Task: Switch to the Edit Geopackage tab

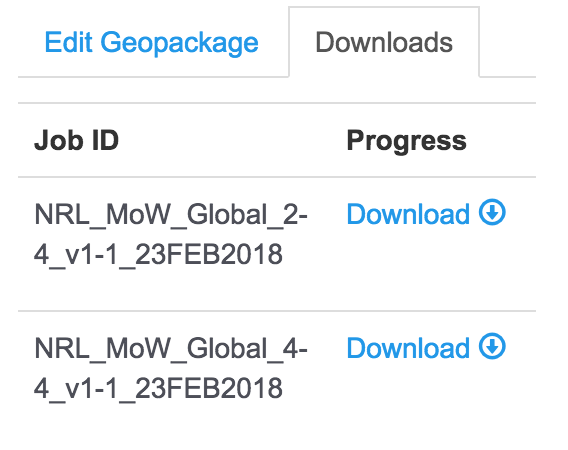Action: 151,43
